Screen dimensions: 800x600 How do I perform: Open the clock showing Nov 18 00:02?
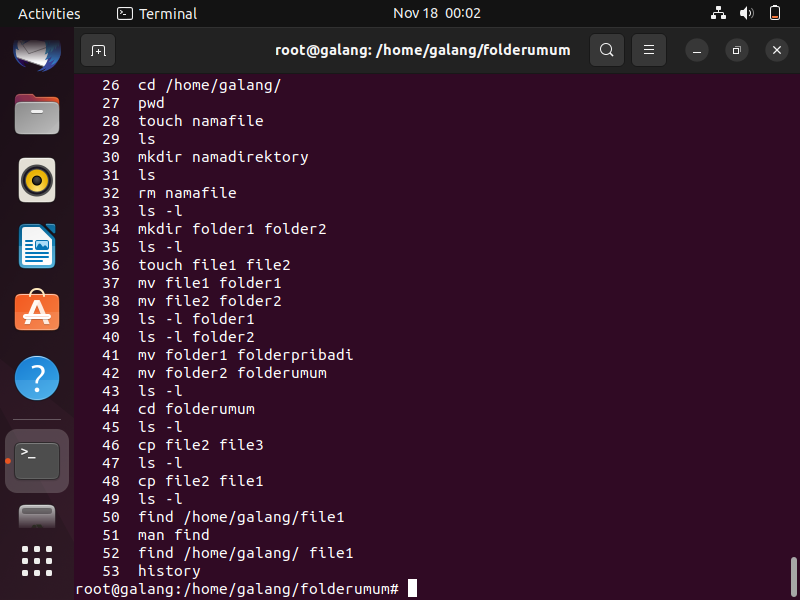[x=437, y=13]
